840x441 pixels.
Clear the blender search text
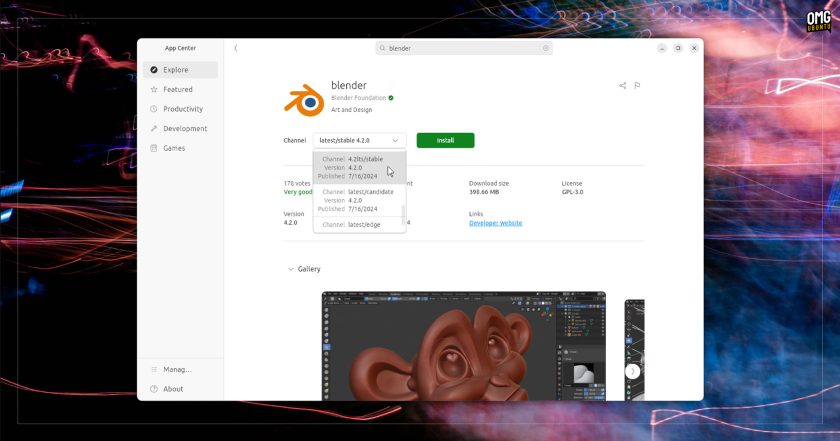[x=545, y=48]
